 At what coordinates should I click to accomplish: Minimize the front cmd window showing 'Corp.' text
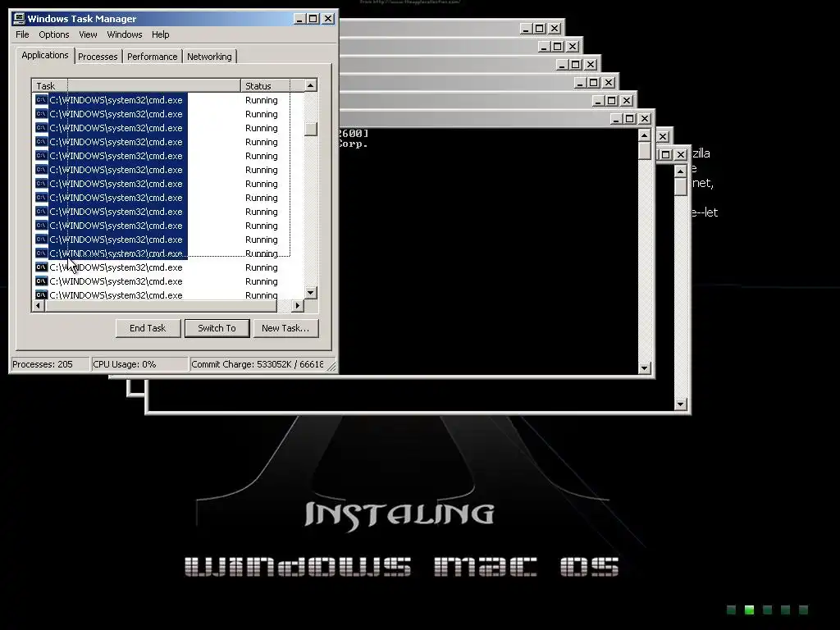click(x=617, y=119)
